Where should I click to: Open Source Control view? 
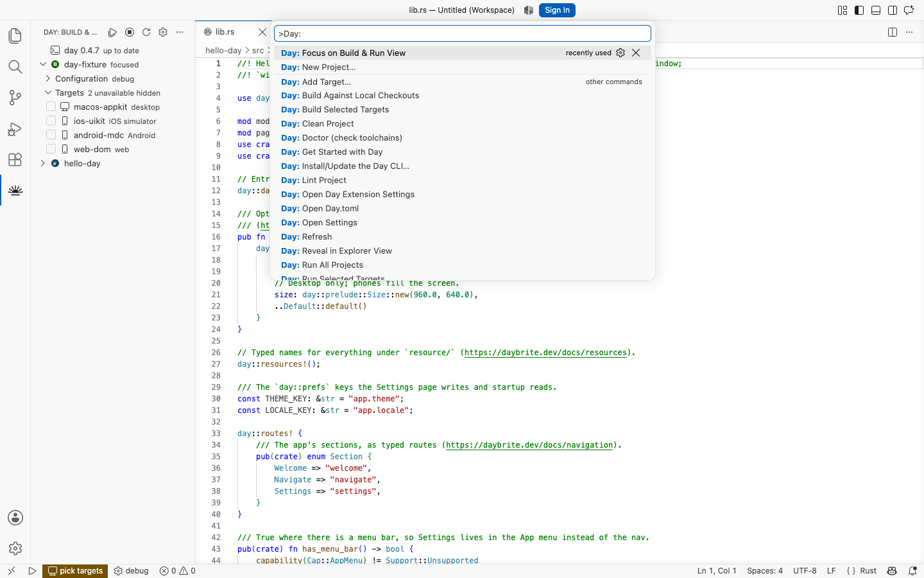15,98
